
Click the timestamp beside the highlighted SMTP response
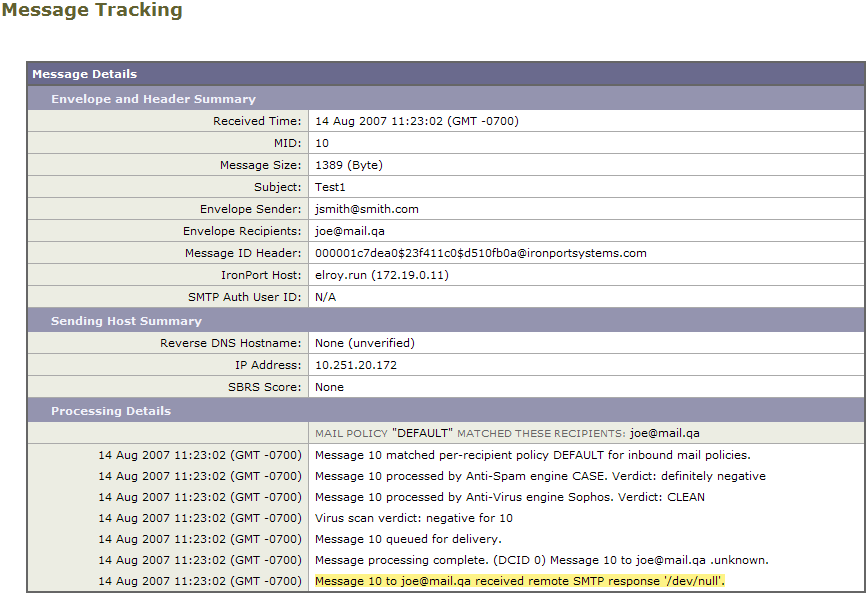(200, 582)
